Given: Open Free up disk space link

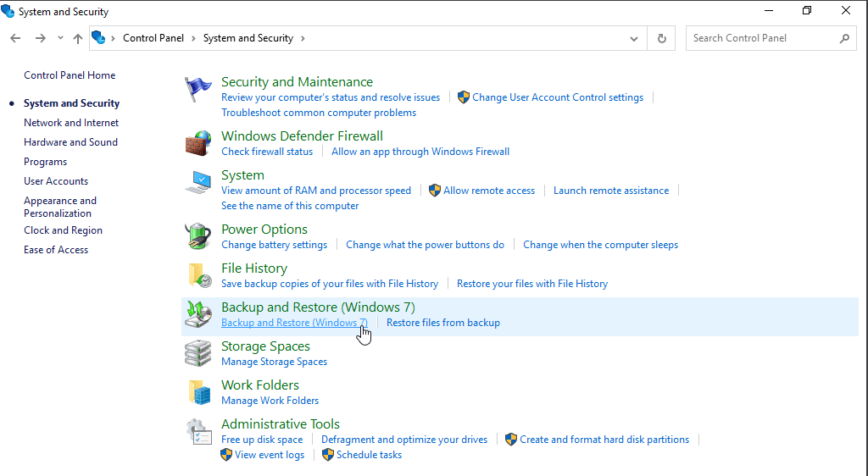Looking at the screenshot, I should pos(262,440).
